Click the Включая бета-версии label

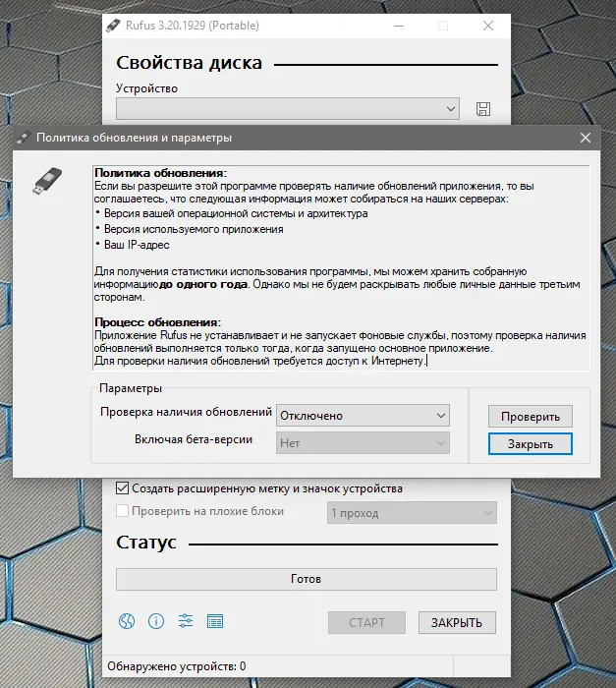pos(194,439)
